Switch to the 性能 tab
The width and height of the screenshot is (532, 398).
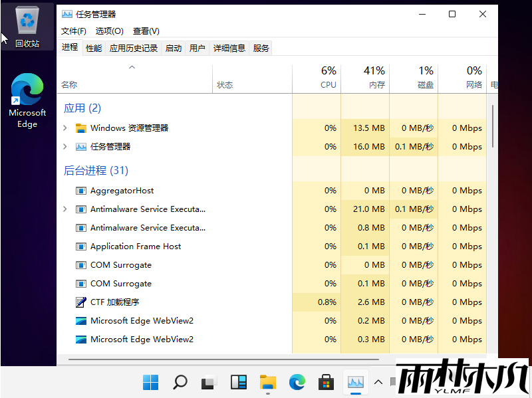click(94, 48)
